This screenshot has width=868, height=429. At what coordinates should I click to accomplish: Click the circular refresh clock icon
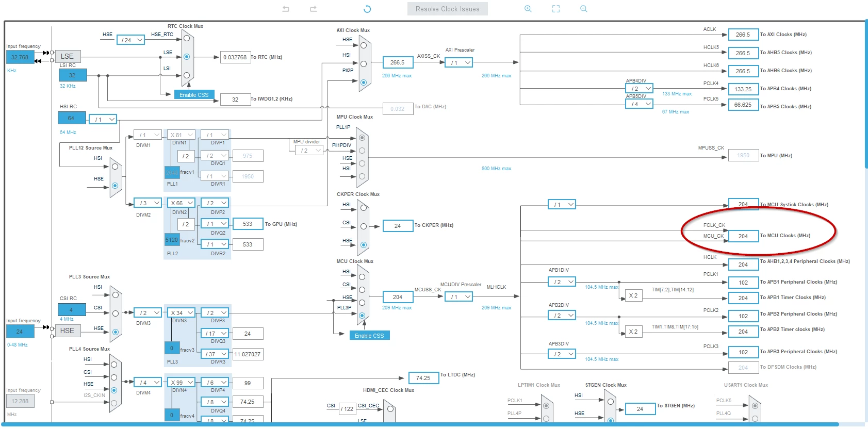click(367, 9)
